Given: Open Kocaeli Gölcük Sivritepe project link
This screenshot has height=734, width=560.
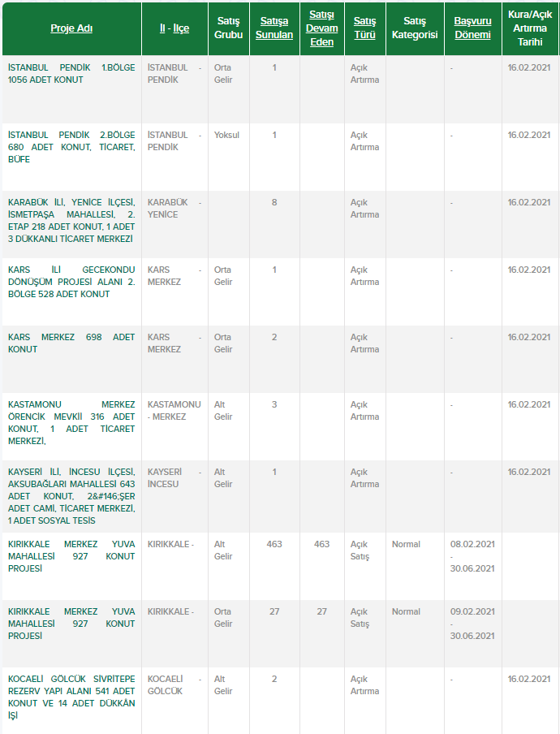Looking at the screenshot, I should (x=71, y=697).
